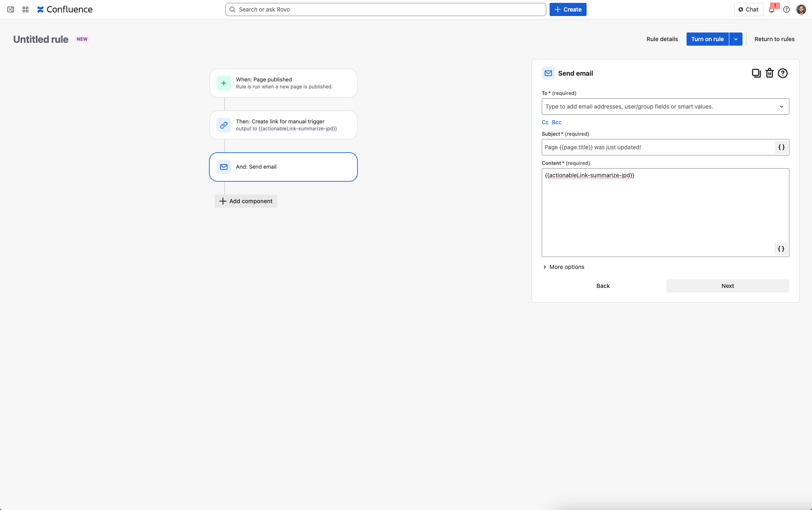This screenshot has height=510, width=812.
Task: Click the Confluence logo
Action: click(65, 9)
